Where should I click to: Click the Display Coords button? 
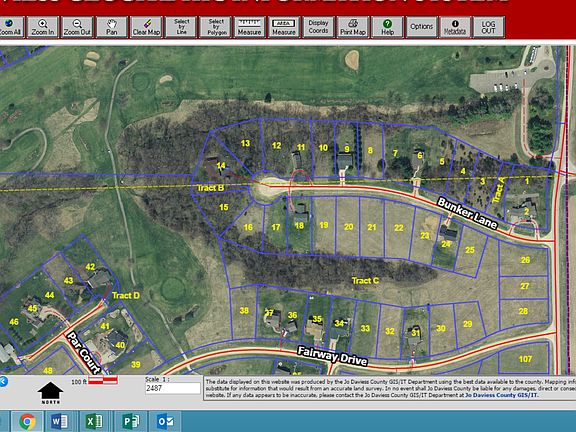click(318, 27)
